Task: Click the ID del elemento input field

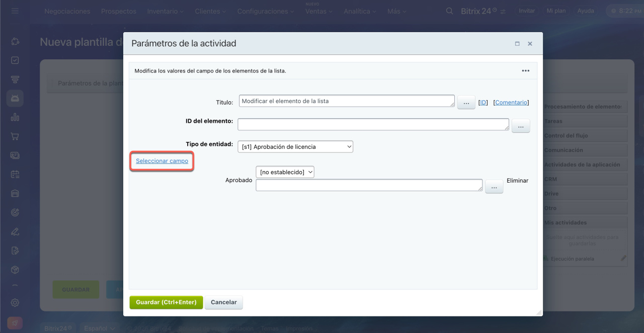Action: 373,124
